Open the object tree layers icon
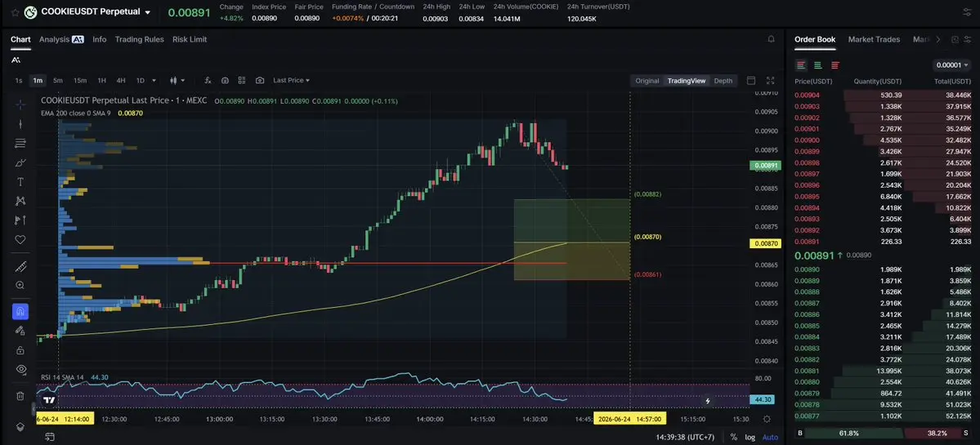 20,427
